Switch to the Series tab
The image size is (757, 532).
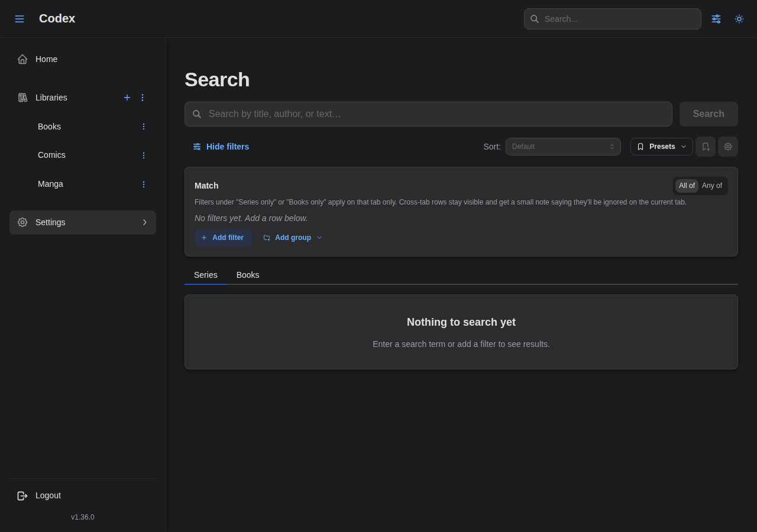click(206, 275)
